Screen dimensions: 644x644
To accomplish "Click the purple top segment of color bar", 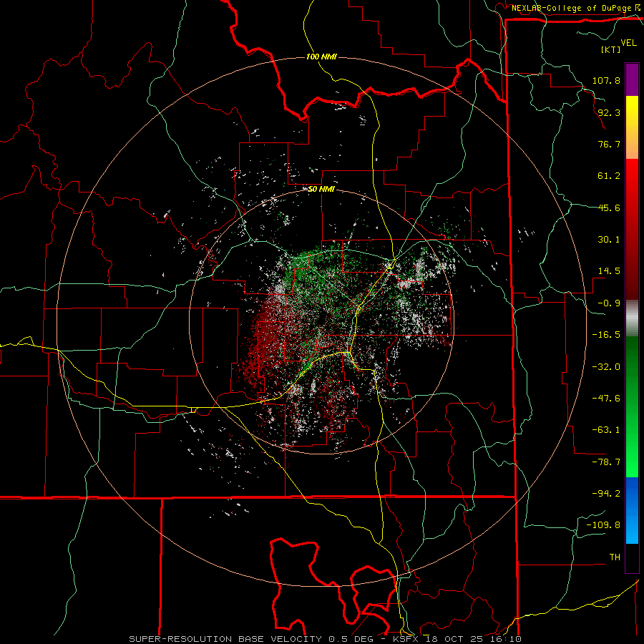I will click(x=632, y=79).
